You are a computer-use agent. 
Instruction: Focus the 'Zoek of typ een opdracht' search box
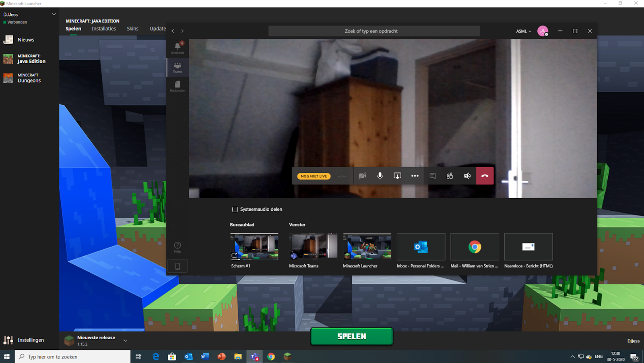tap(374, 31)
